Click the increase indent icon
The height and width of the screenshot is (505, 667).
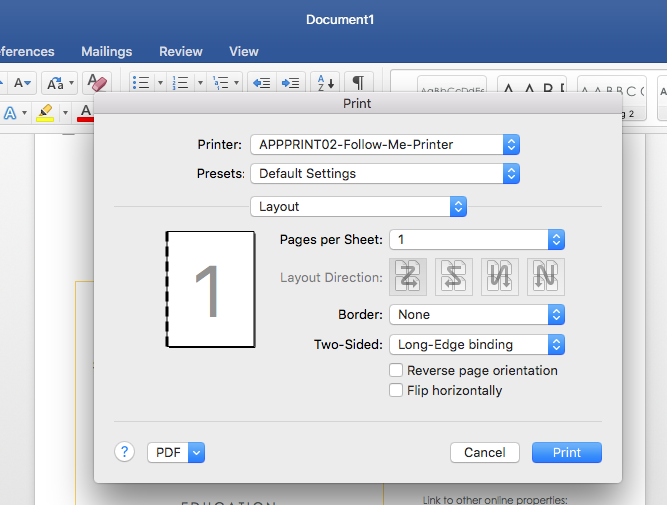[x=291, y=83]
